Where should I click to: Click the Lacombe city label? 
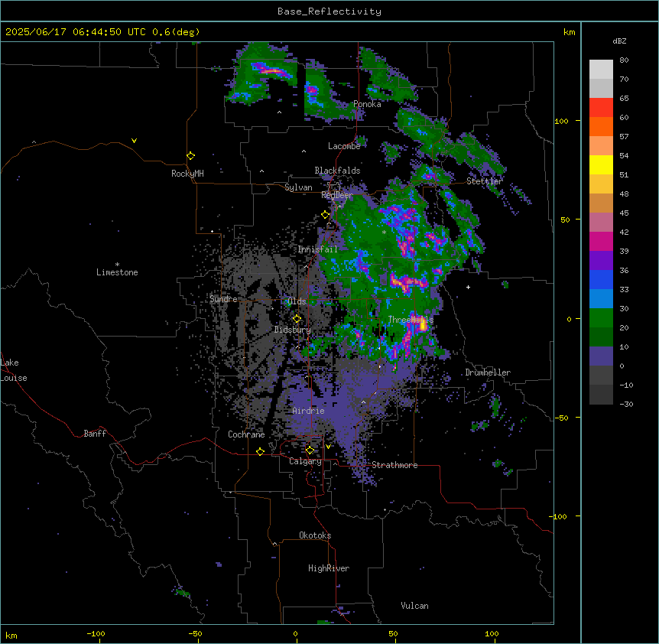[x=344, y=146]
